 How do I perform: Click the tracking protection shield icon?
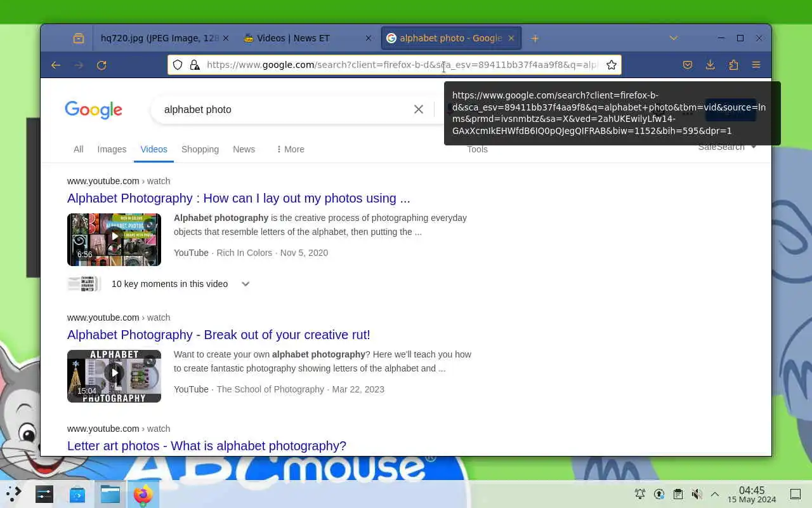click(x=178, y=65)
